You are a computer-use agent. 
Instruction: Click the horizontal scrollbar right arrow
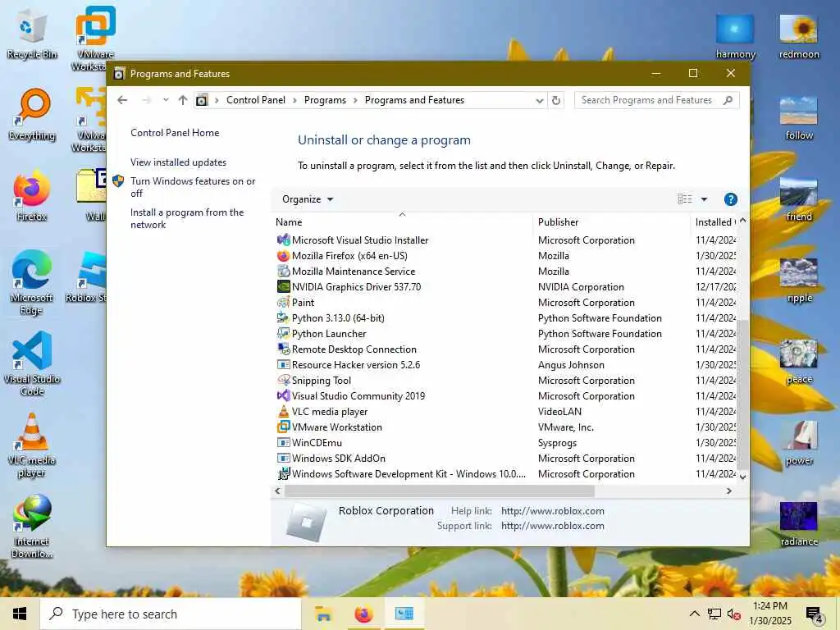[728, 491]
